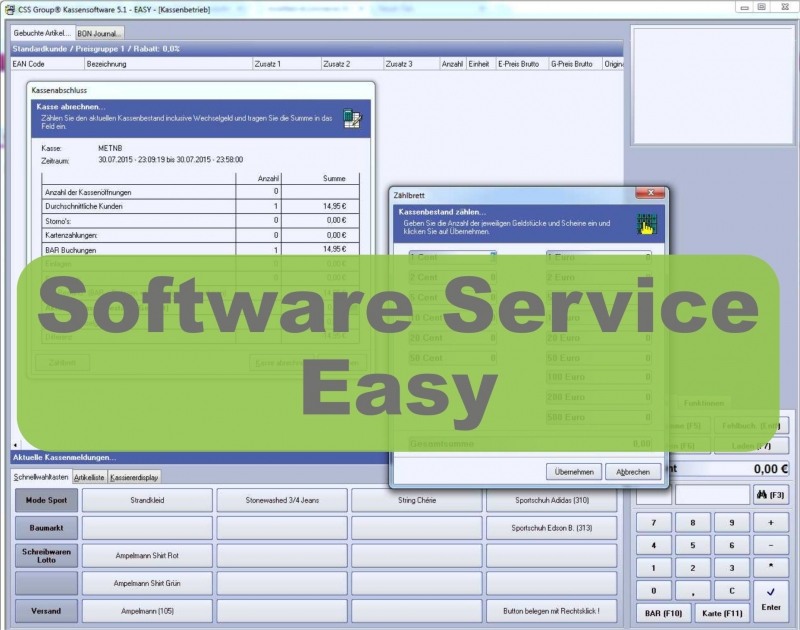The height and width of the screenshot is (630, 800).
Task: Click Abbrechen in the Zählbrett dialog
Action: click(x=633, y=472)
